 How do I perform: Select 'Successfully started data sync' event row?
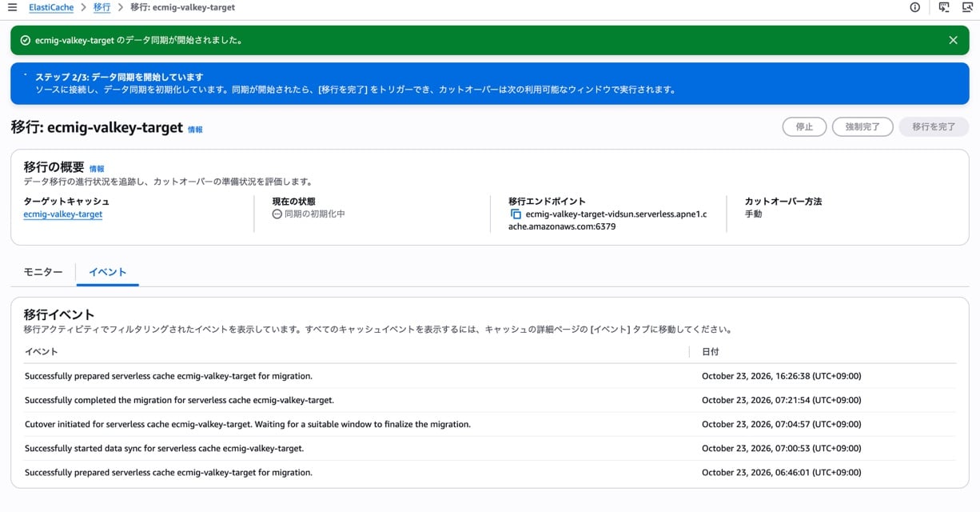coord(490,448)
